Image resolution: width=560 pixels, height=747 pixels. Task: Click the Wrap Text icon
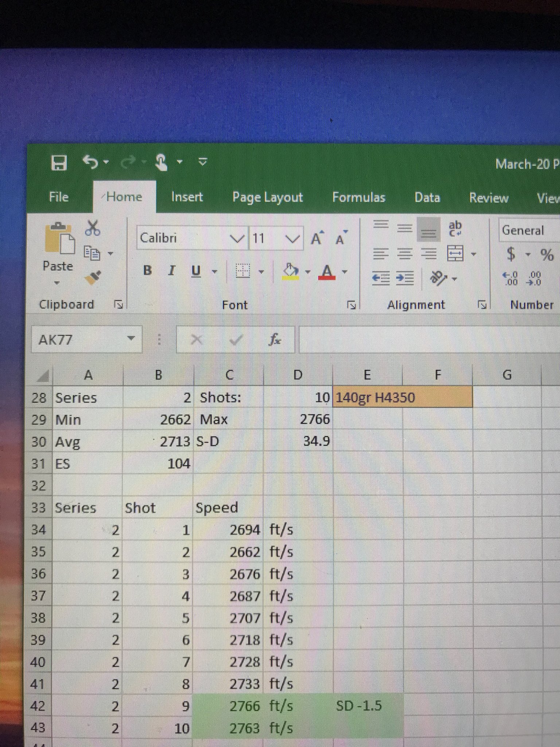click(x=455, y=229)
